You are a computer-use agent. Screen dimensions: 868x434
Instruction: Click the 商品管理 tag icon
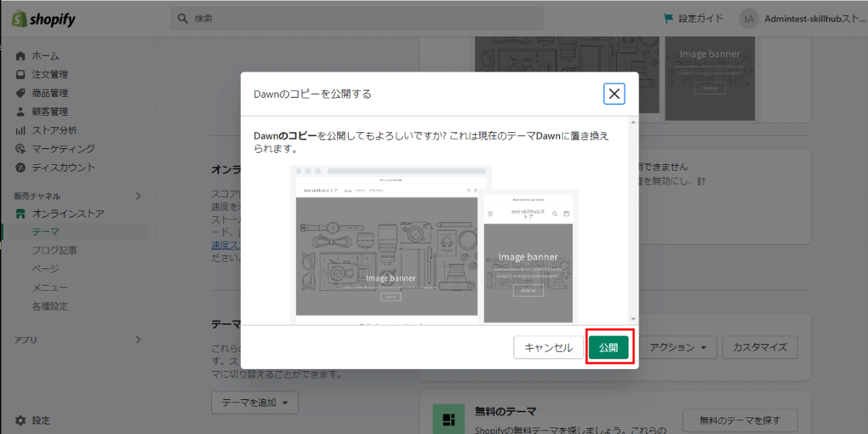coord(20,93)
